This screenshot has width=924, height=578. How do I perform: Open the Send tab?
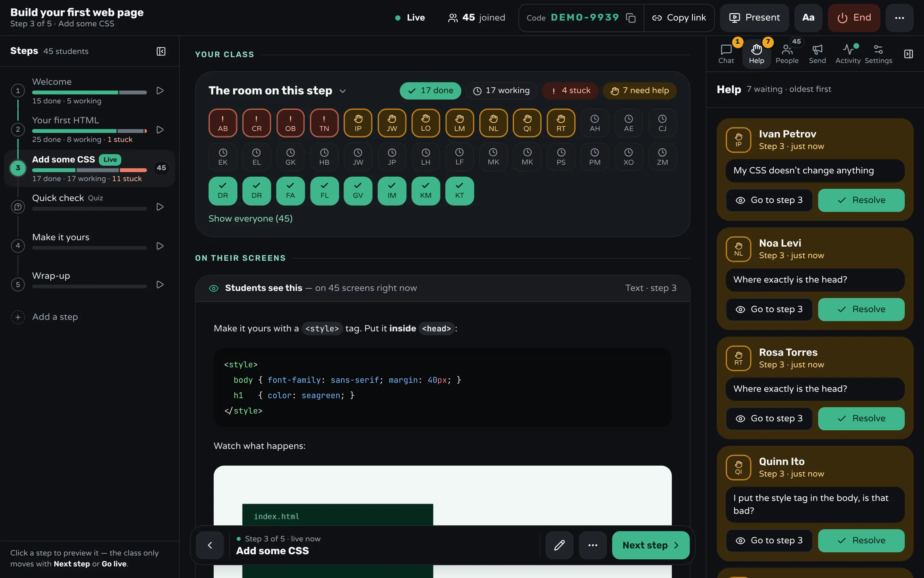tap(817, 54)
